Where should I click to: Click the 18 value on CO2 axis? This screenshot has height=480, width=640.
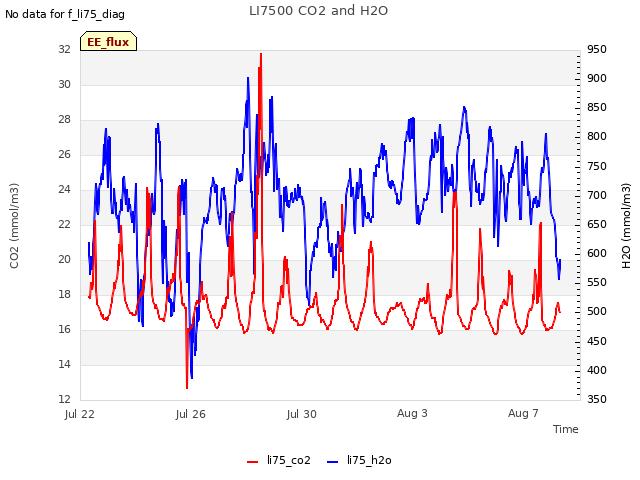(64, 294)
